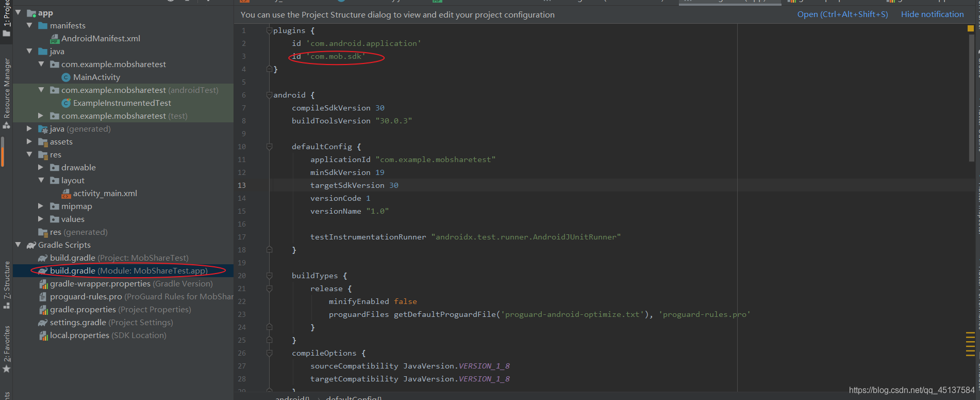Click line number 13 in gutter
This screenshot has height=400, width=980.
point(242,185)
